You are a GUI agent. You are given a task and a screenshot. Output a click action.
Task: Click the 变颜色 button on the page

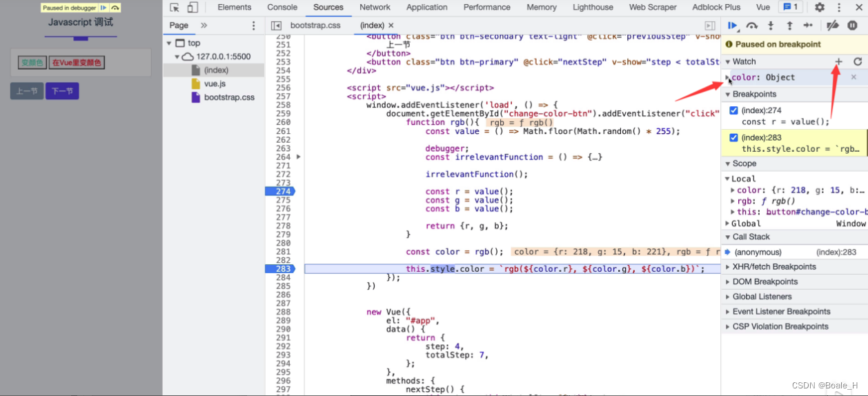(x=32, y=63)
